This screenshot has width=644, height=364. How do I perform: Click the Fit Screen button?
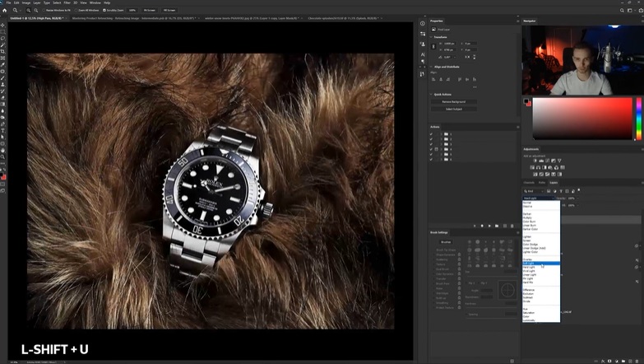[x=149, y=10]
